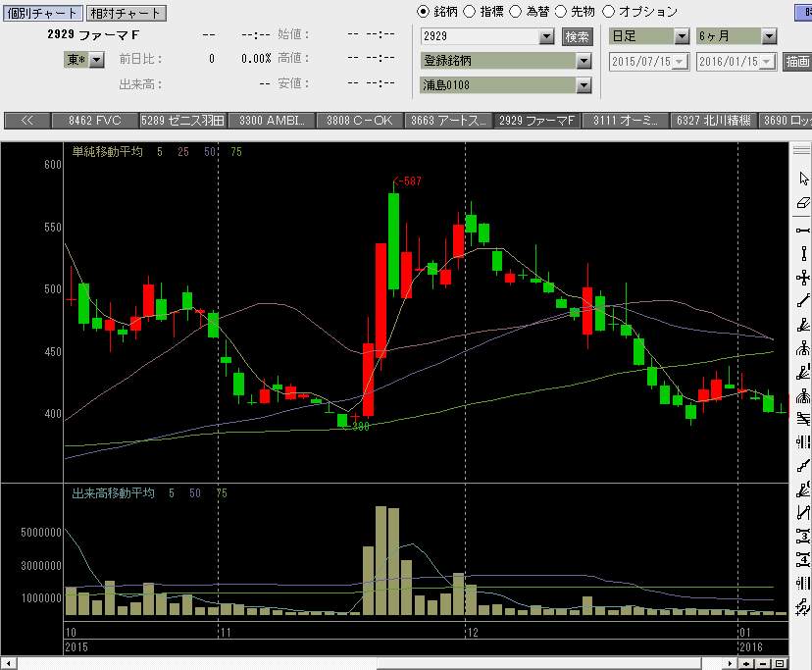Viewport: 812px width, 670px height.
Task: Select the 為替 radio button
Action: tap(515, 12)
